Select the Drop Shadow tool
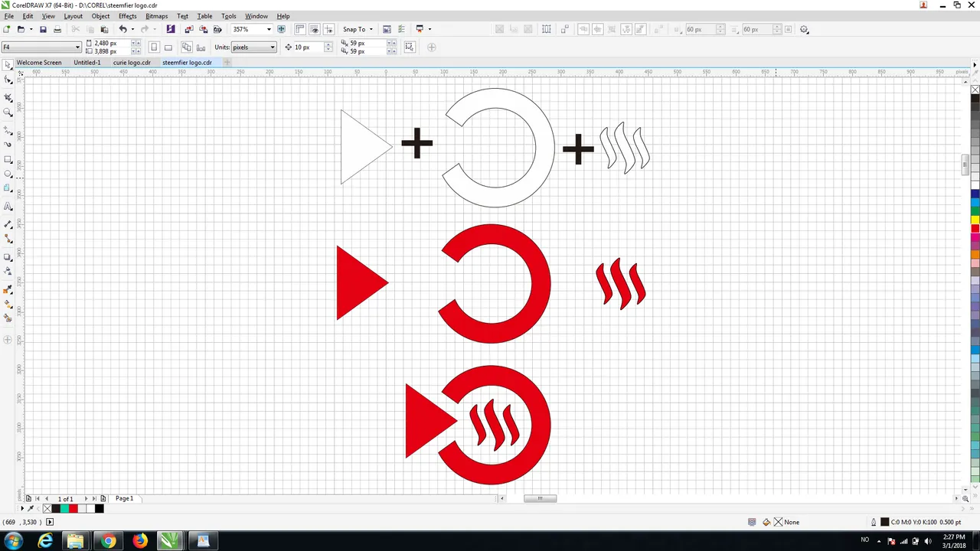Screen dimensions: 980x551 pos(8,257)
